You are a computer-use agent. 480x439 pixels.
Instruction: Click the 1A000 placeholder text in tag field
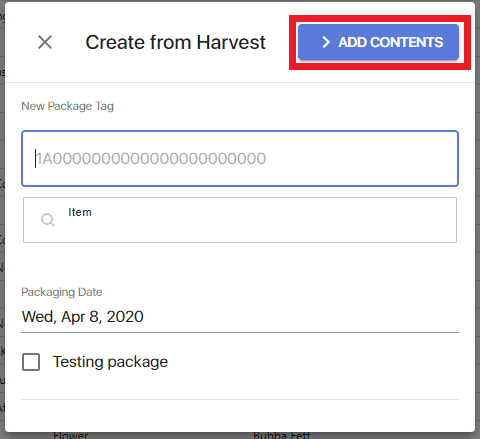click(x=151, y=159)
